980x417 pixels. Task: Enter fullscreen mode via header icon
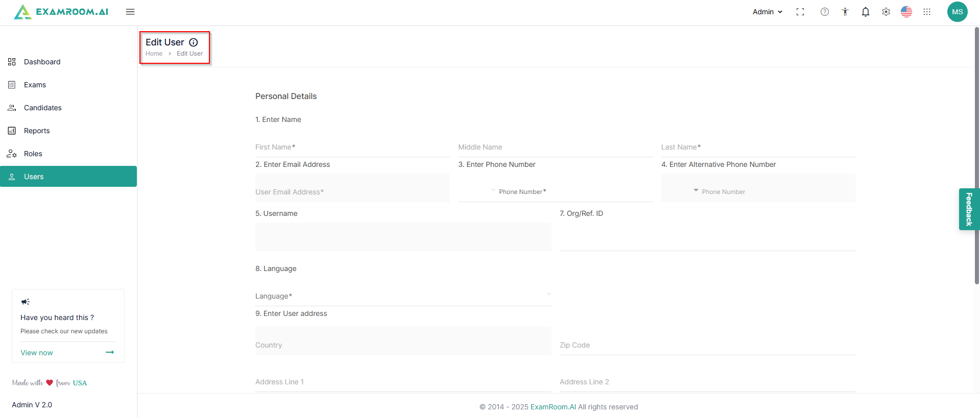tap(800, 12)
